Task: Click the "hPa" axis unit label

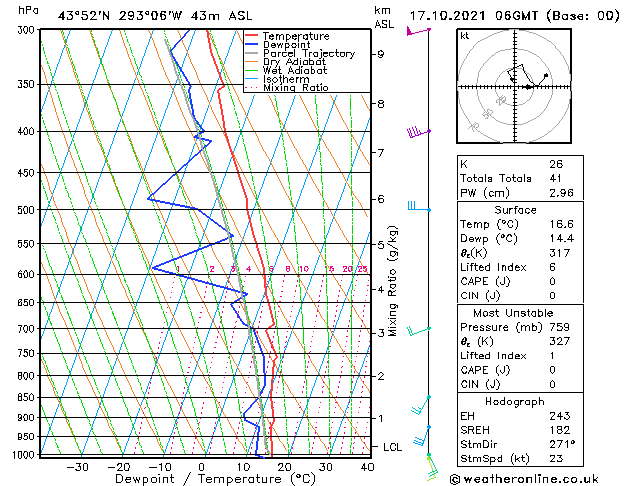Action: coord(28,10)
